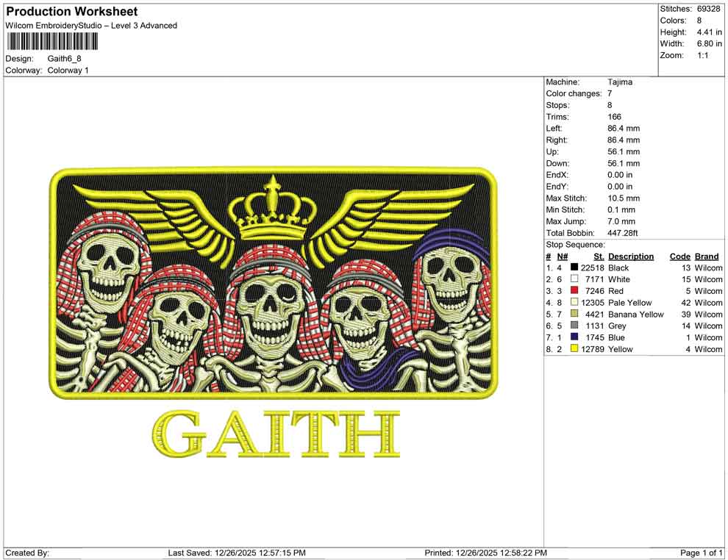Click the Code column header
The width and height of the screenshot is (728, 560).
[x=680, y=256]
